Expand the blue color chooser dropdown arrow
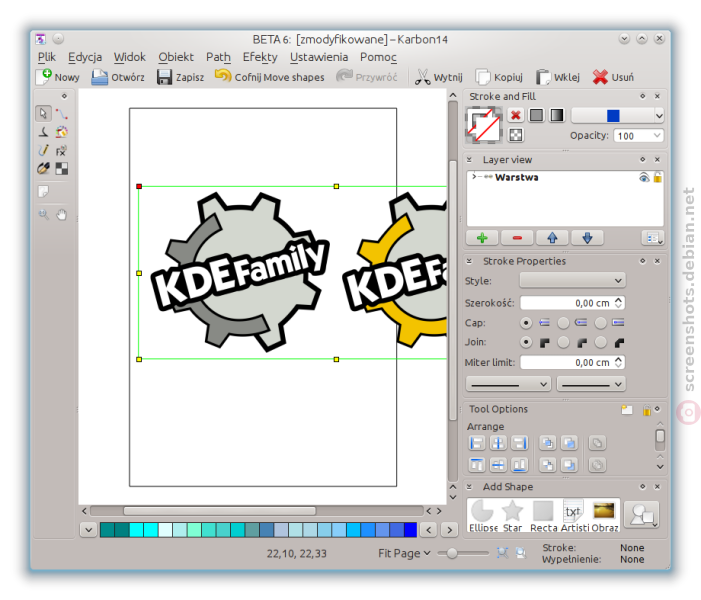 click(x=659, y=116)
